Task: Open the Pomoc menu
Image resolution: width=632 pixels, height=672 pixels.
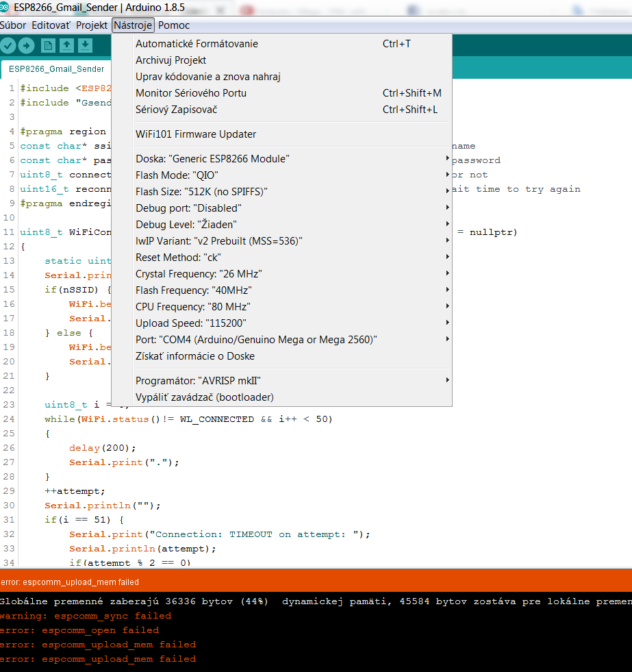Action: point(174,25)
